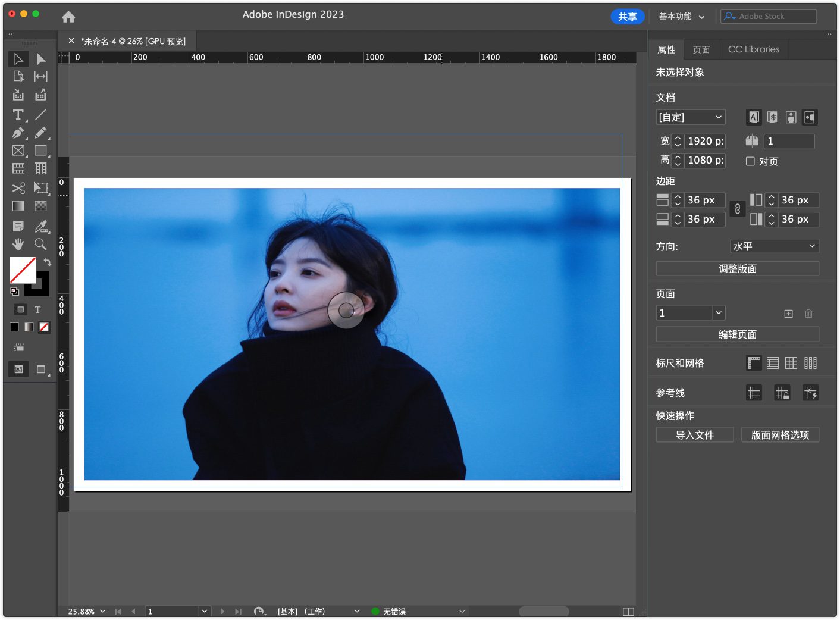Click the home icon in title bar
This screenshot has width=840, height=620.
click(68, 17)
